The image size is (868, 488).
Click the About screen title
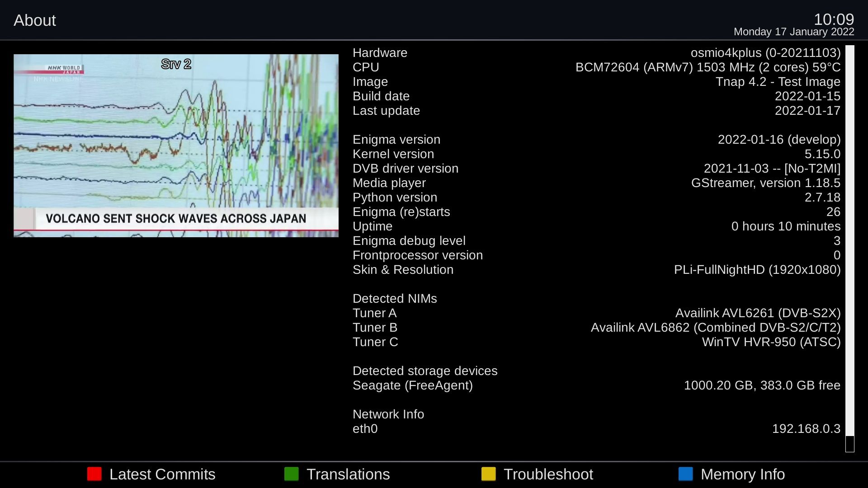[35, 20]
